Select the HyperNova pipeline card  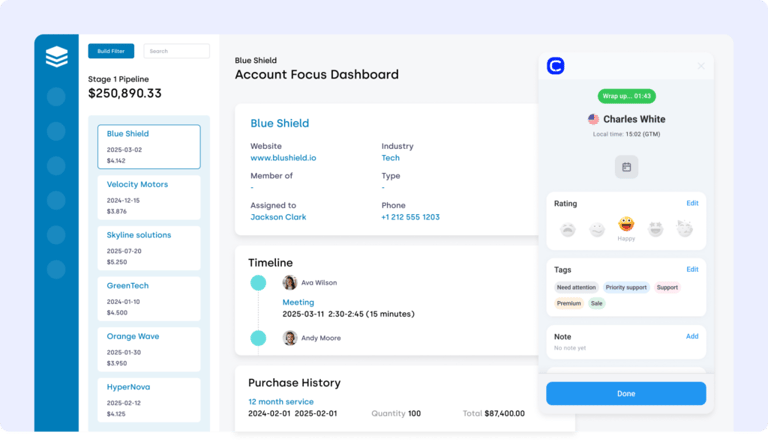(x=149, y=400)
